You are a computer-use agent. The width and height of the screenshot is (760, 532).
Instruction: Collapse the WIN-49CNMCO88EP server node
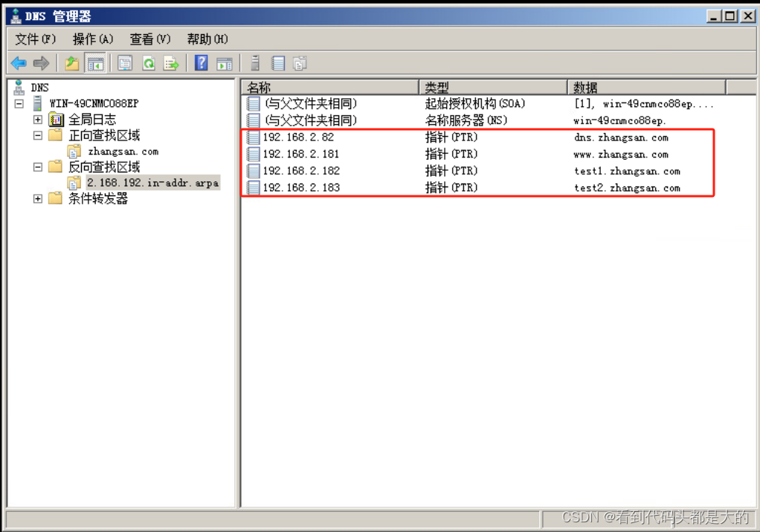[x=19, y=103]
